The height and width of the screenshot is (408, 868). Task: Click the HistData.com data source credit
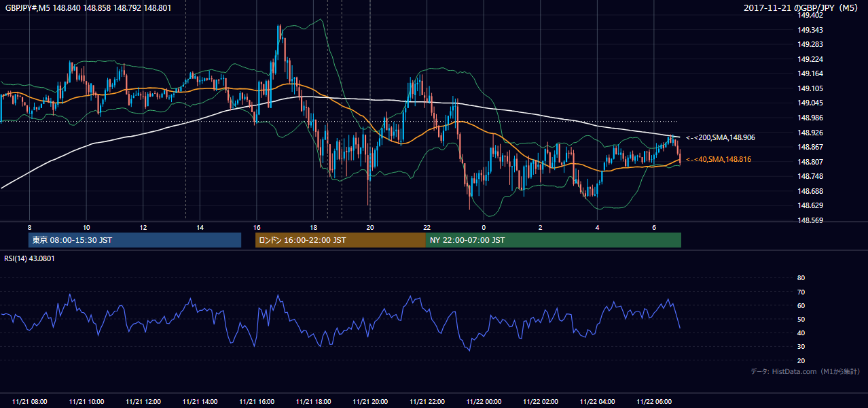[806, 371]
